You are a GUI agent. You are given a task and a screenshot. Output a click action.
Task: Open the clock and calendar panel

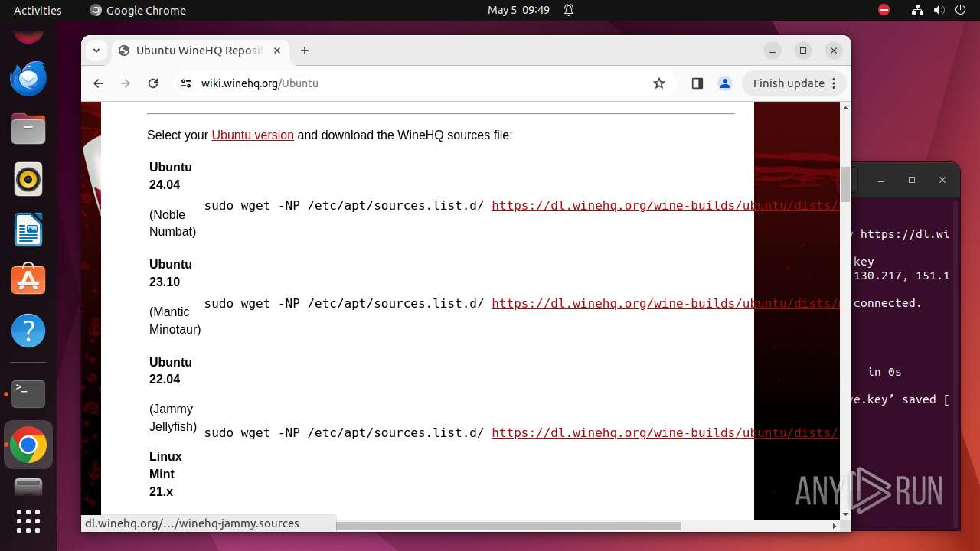point(518,10)
